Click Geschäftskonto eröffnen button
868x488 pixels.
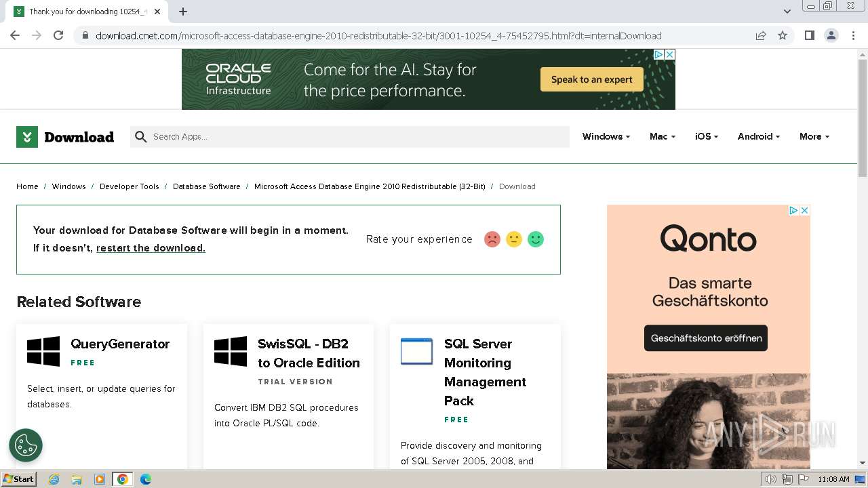coord(706,338)
